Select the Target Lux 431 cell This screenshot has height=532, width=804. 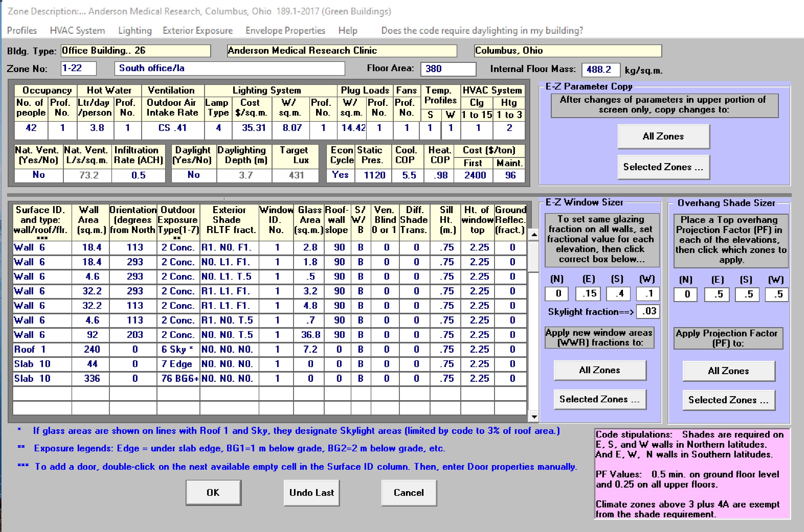pyautogui.click(x=296, y=175)
